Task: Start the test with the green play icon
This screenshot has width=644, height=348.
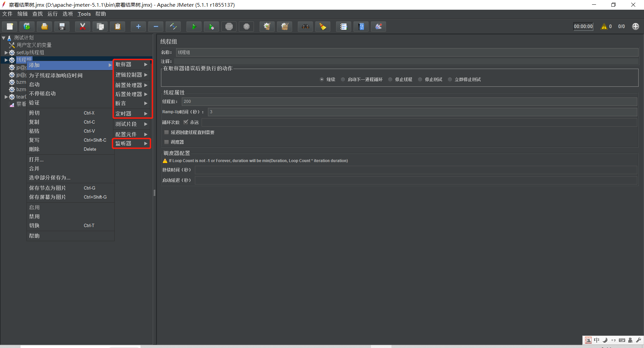Action: click(194, 26)
